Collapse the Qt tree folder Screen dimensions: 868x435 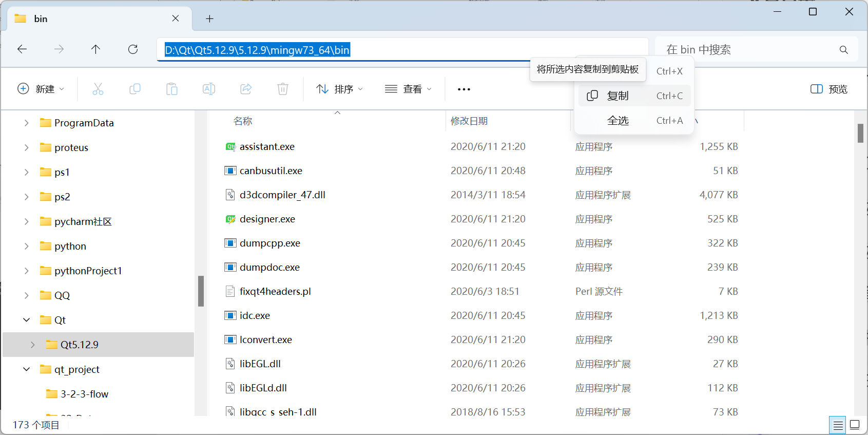(27, 320)
